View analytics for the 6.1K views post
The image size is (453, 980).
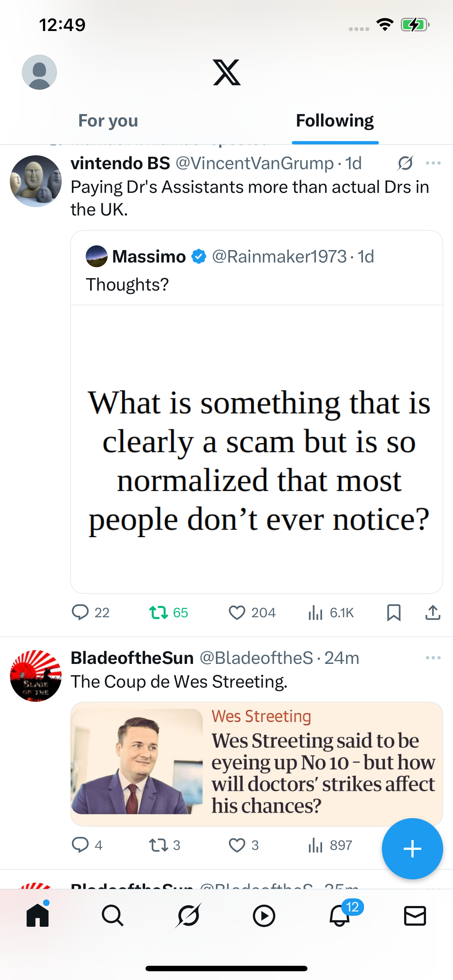[x=315, y=612]
